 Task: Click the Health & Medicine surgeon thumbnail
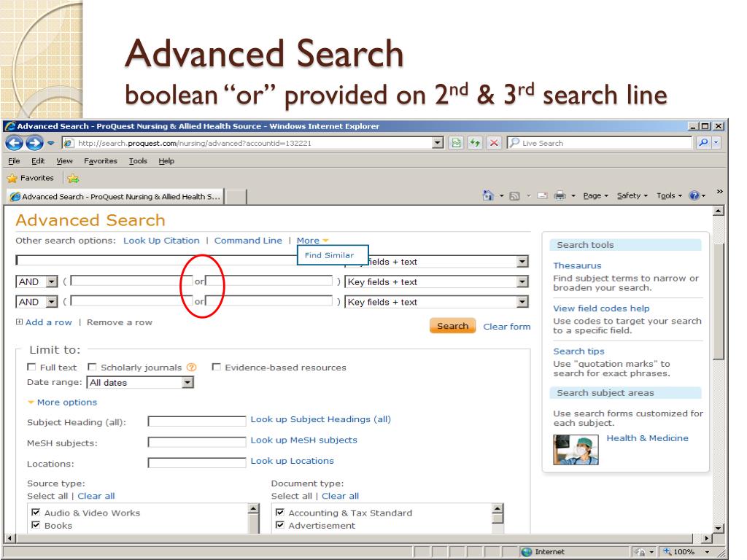(576, 449)
